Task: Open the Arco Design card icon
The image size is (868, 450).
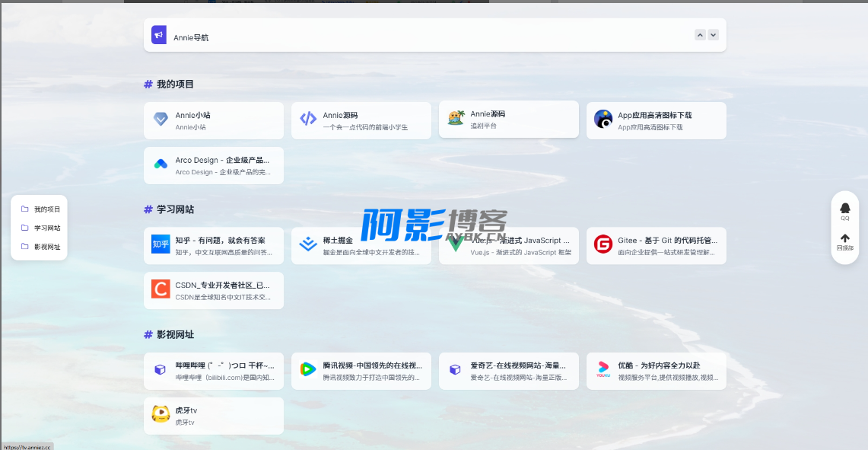Action: pos(161,164)
